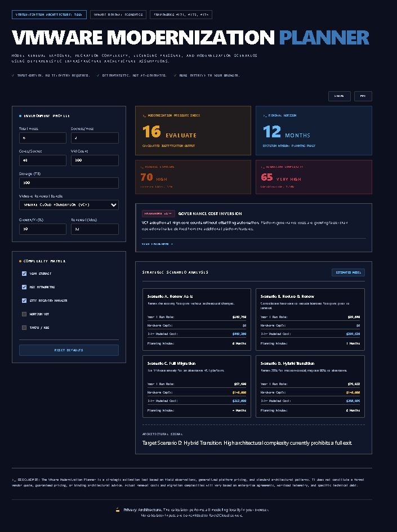This screenshot has width=397, height=532.
Task: Click Scenario B Planning Window value
Action: click(353, 343)
